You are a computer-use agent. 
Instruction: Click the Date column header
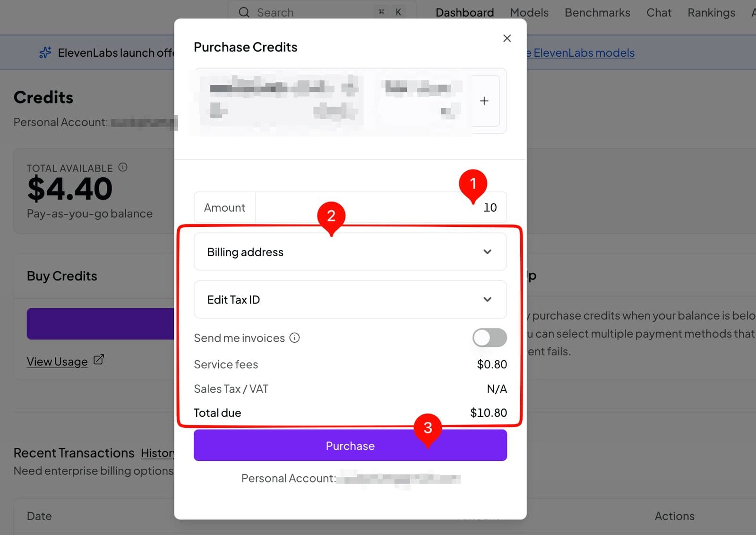[39, 516]
